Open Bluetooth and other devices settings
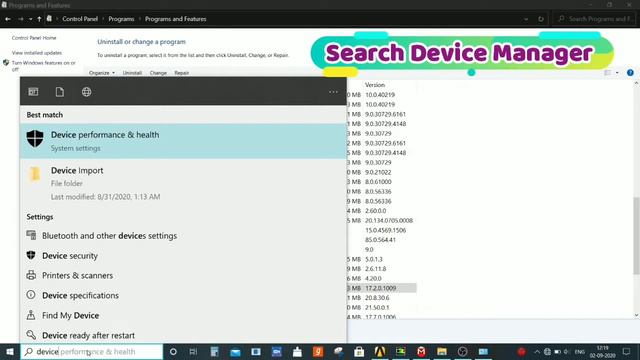 (x=183, y=236)
